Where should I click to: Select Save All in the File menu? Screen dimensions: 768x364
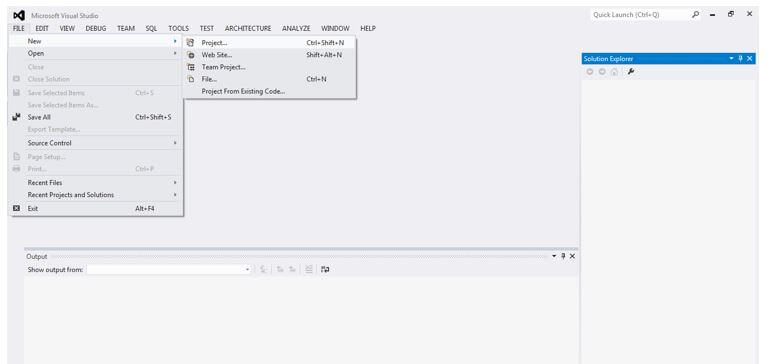(96, 117)
